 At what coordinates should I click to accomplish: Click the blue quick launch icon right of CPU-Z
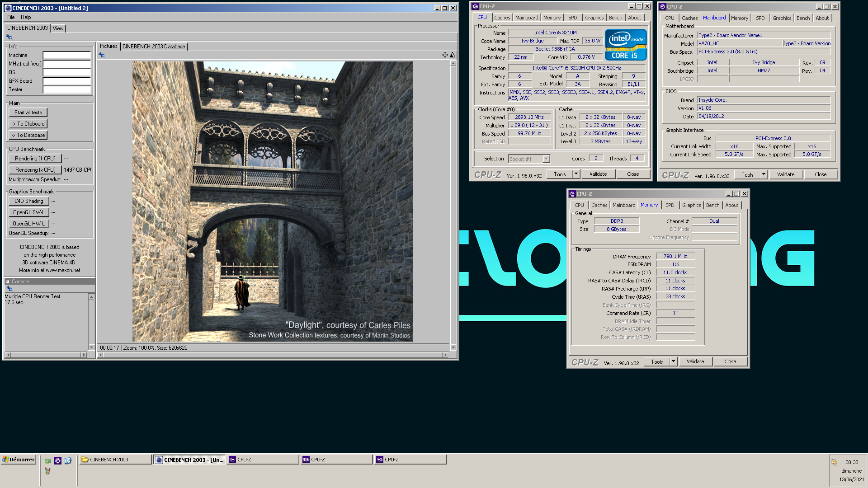click(x=68, y=461)
